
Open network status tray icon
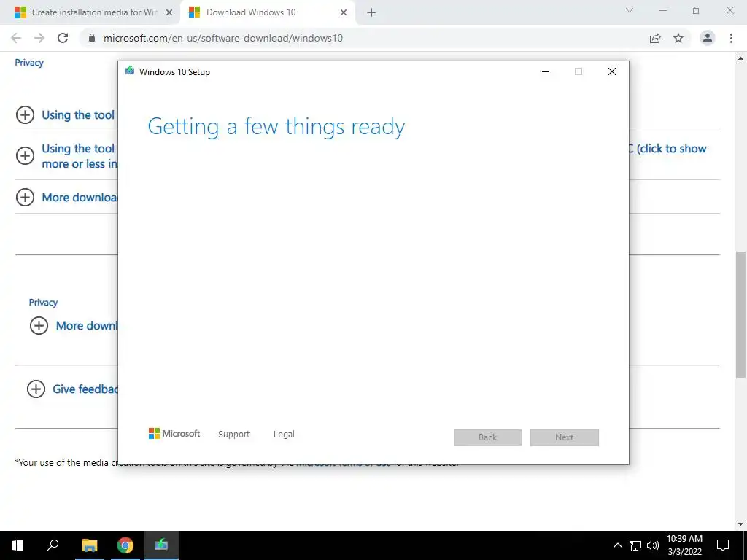[635, 545]
